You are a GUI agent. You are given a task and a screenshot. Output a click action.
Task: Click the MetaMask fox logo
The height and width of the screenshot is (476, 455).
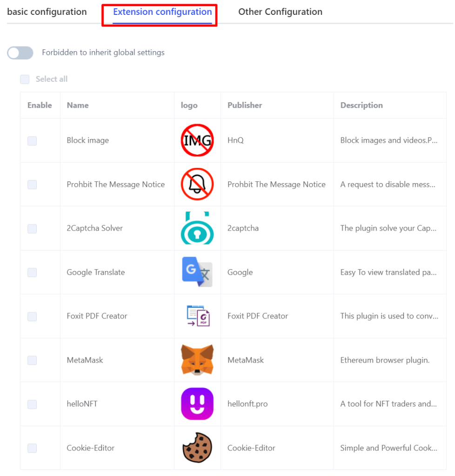[197, 360]
